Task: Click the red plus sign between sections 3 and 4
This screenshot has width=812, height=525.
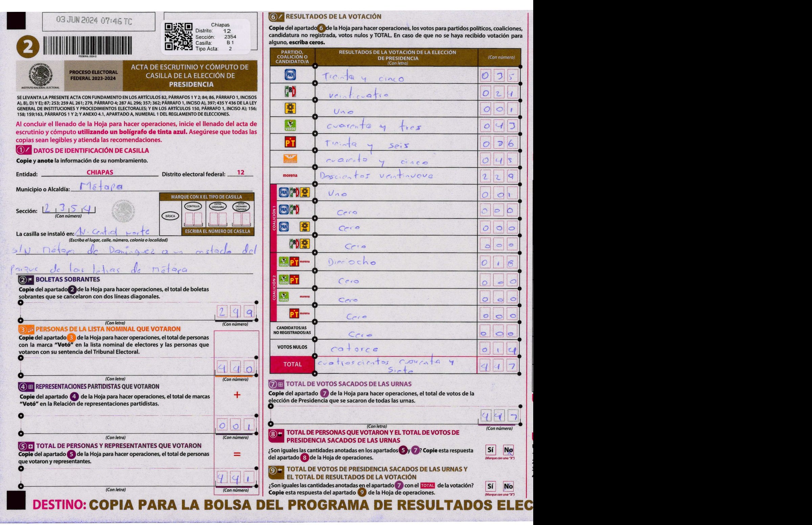Action: point(237,395)
